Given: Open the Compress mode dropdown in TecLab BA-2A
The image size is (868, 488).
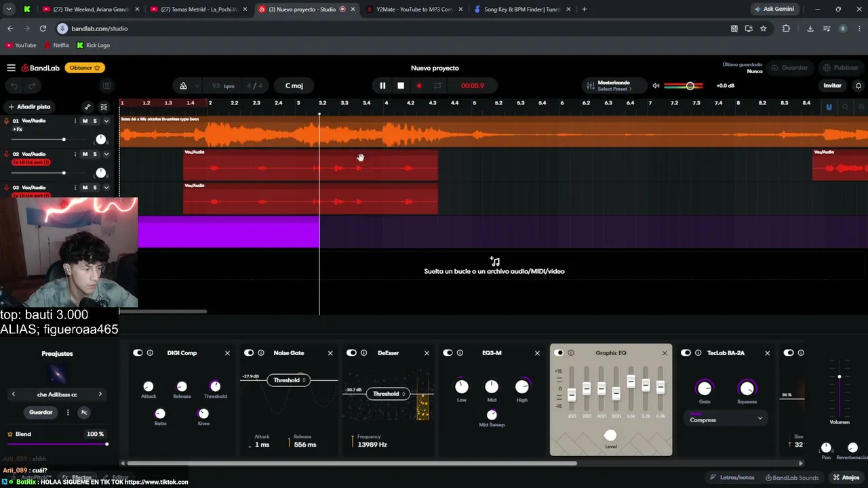Looking at the screenshot, I should 726,419.
